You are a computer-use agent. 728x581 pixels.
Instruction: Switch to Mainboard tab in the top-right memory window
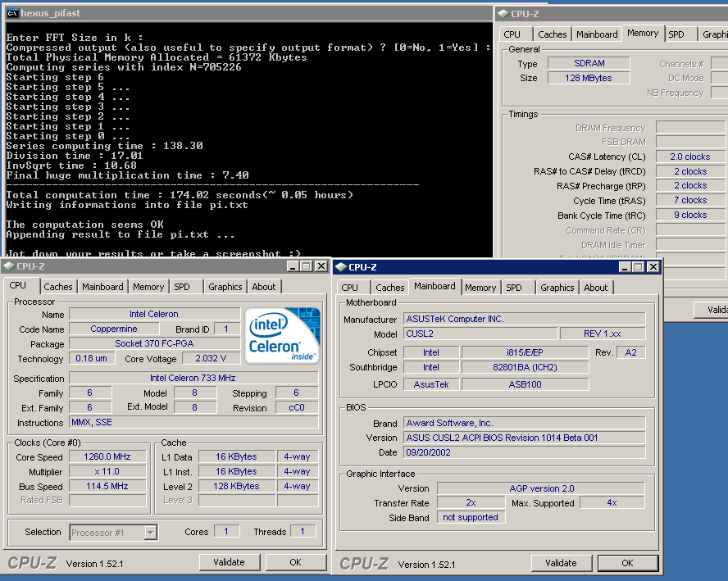click(597, 34)
